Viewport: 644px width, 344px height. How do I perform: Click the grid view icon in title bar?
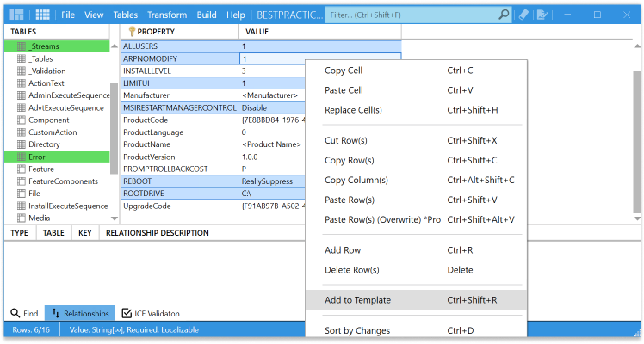coord(43,15)
